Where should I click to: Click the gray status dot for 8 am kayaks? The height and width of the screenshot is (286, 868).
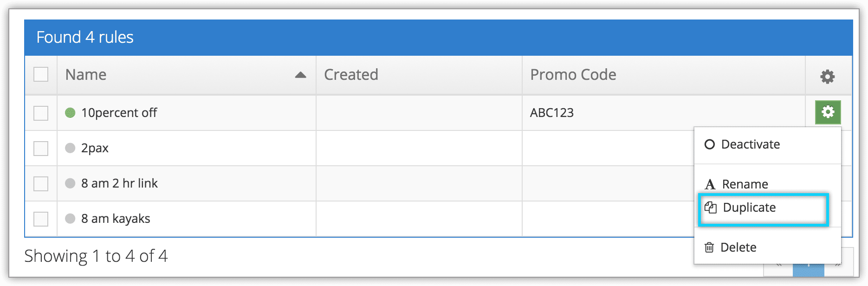(x=70, y=219)
